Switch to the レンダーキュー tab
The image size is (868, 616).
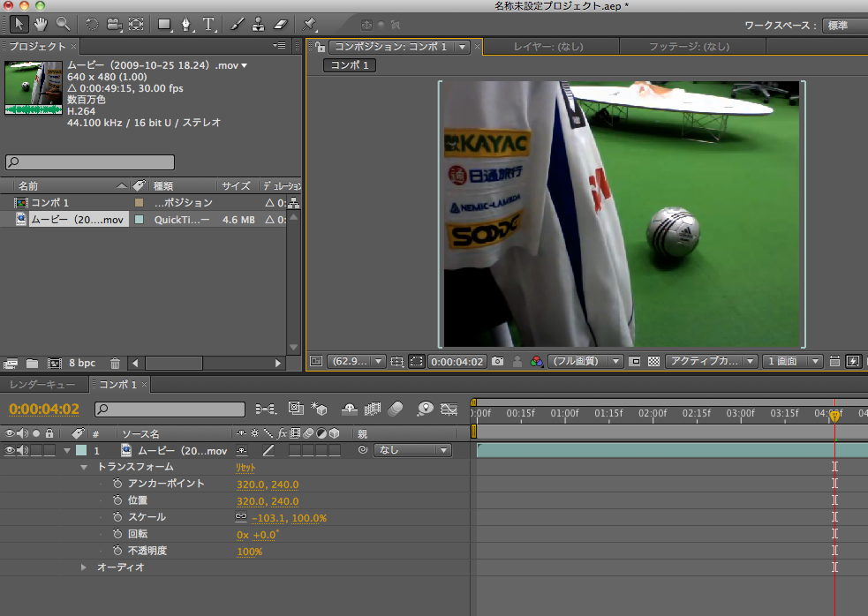(42, 384)
